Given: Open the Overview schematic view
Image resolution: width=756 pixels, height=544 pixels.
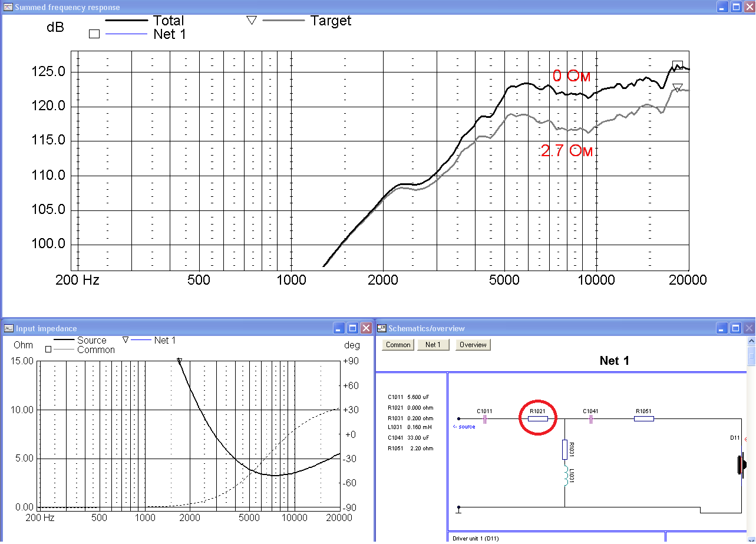Looking at the screenshot, I should pos(473,345).
